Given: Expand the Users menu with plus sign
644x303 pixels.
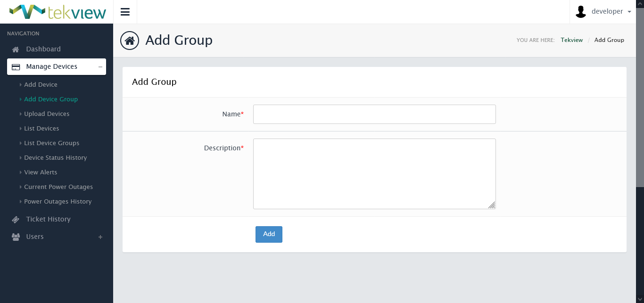Looking at the screenshot, I should [100, 237].
